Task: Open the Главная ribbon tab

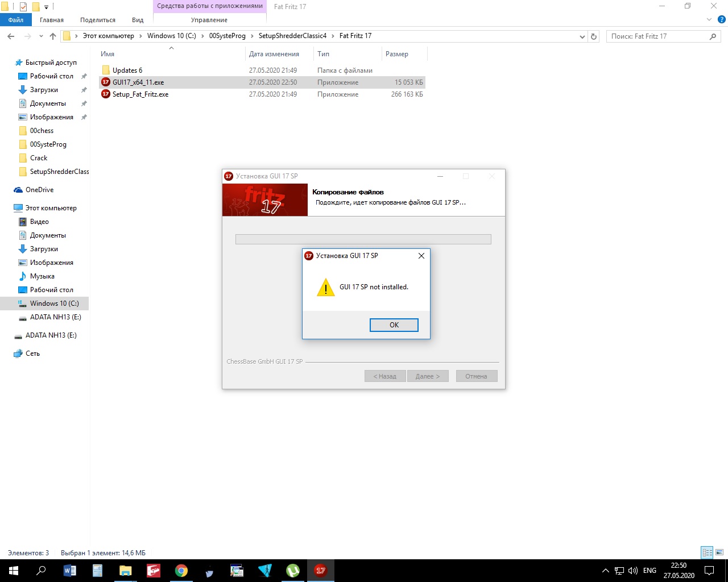Action: point(52,20)
